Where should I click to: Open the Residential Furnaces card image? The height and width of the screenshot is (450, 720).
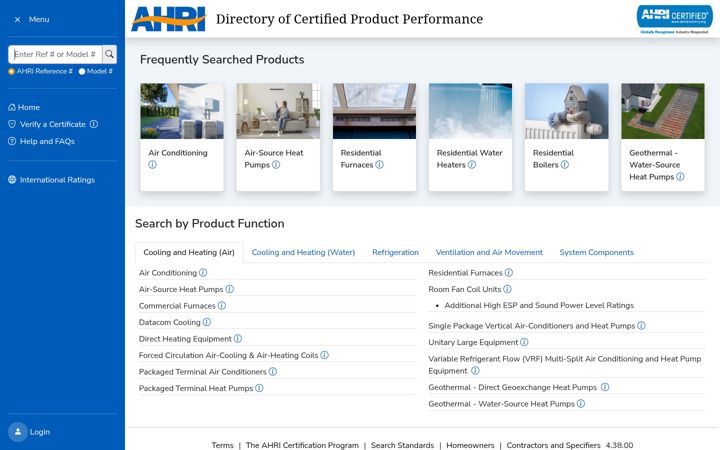374,111
